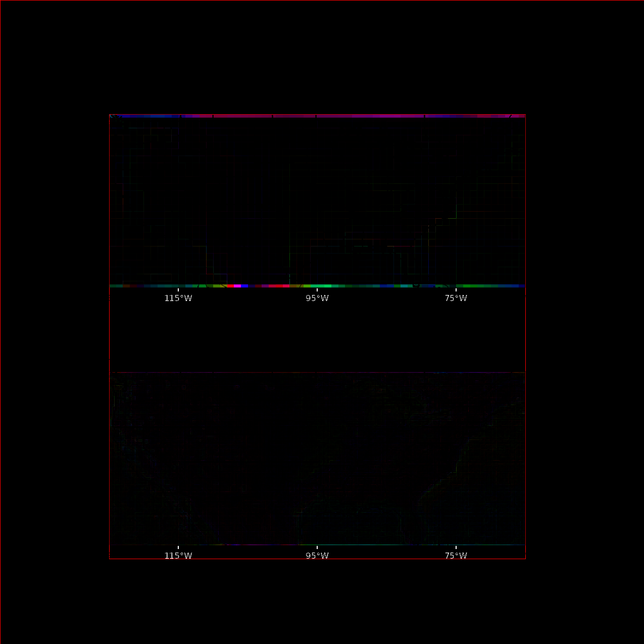Screen dimensions: 644x644
Task: Click the 75°W label under the upper map
Action: tap(456, 298)
